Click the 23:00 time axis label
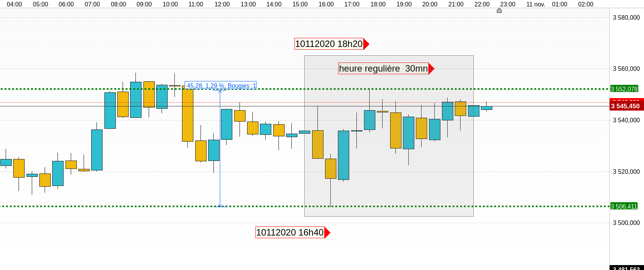 508,4
